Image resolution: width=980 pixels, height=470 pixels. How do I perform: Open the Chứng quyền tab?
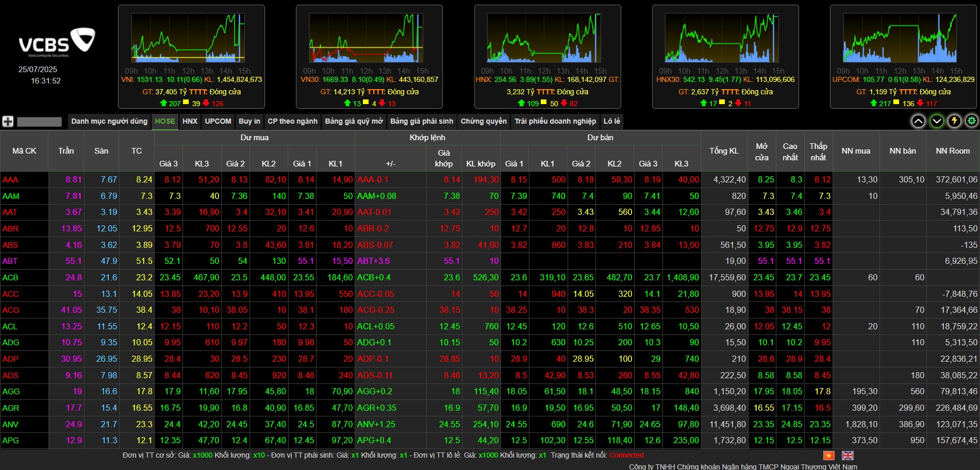coord(484,121)
